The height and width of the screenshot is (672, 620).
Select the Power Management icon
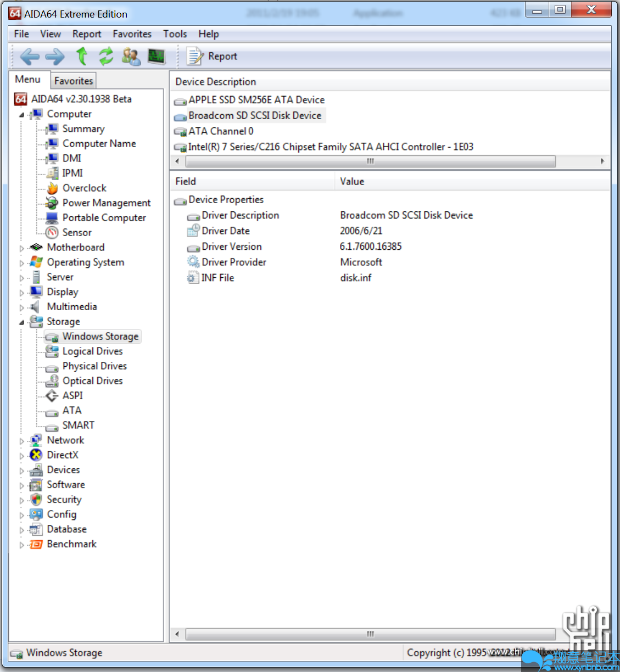click(x=52, y=203)
